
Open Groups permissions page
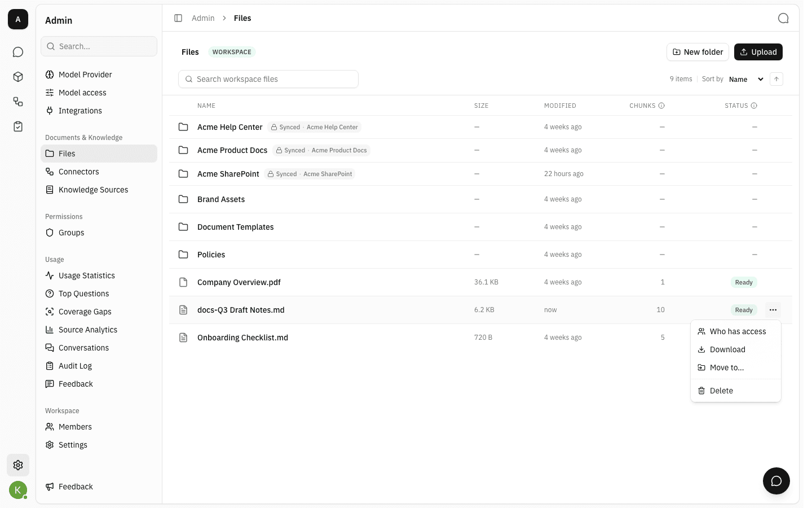pyautogui.click(x=99, y=233)
